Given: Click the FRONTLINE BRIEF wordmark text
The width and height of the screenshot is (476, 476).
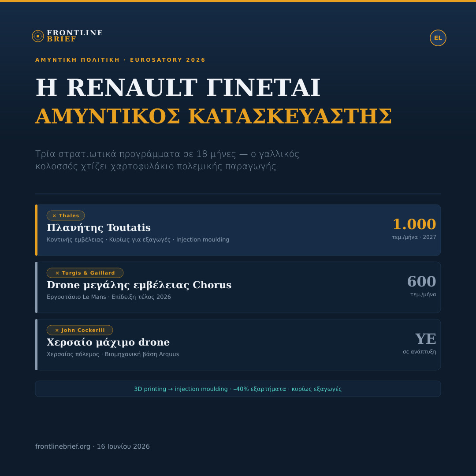Looking at the screenshot, I should pyautogui.click(x=75, y=36).
